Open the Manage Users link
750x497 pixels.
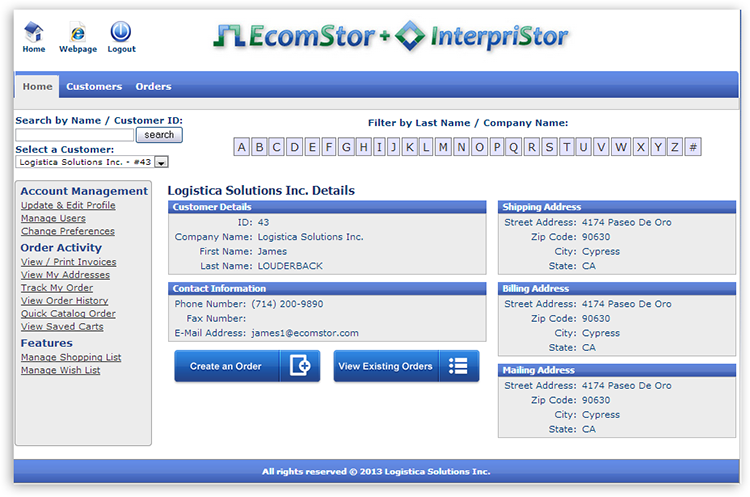point(53,218)
